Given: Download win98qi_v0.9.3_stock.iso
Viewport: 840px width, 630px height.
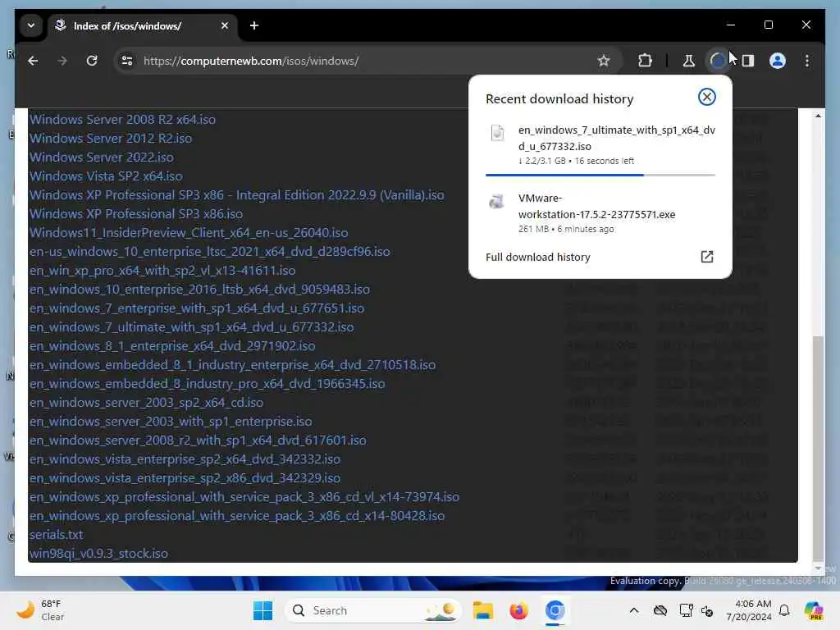Looking at the screenshot, I should [98, 554].
